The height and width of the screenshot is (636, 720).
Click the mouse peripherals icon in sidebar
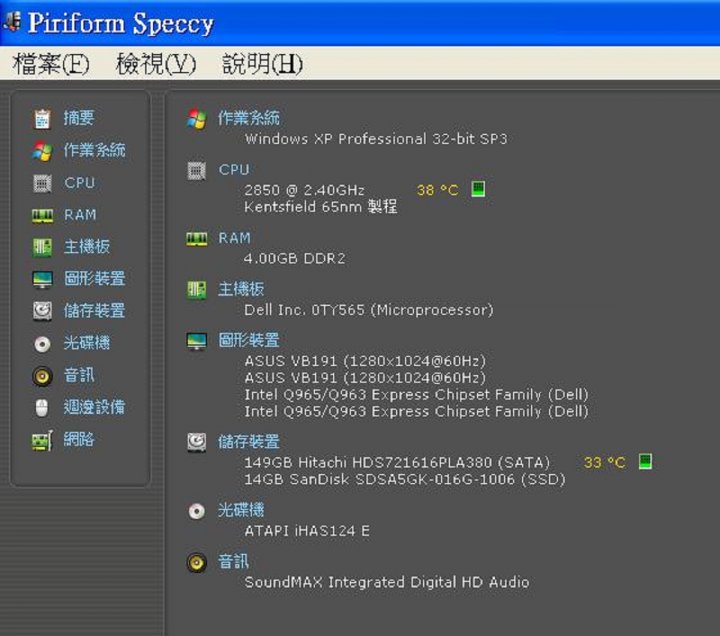[42, 408]
